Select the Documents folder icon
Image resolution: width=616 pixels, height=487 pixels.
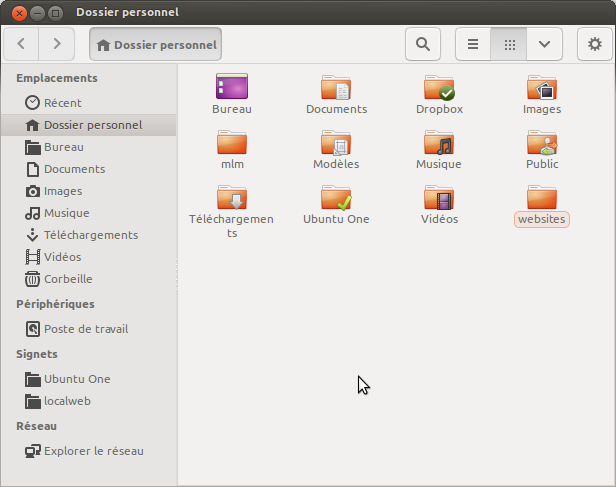pyautogui.click(x=336, y=87)
